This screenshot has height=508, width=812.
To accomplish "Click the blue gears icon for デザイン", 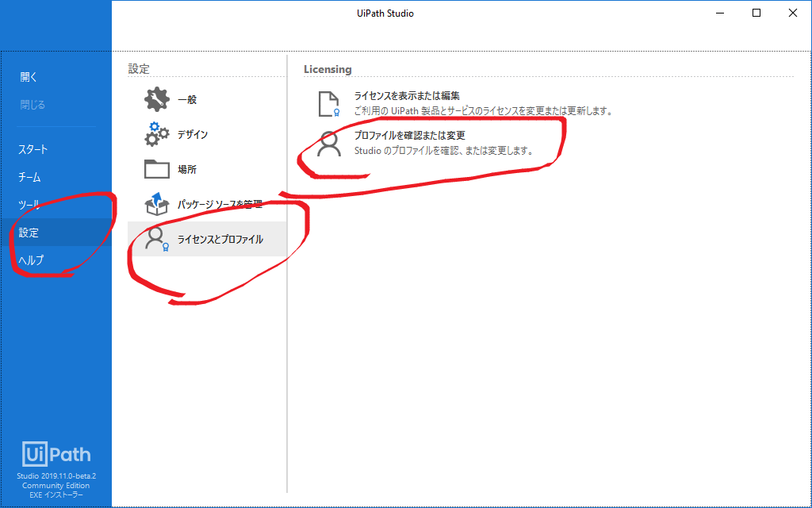I will pyautogui.click(x=157, y=134).
